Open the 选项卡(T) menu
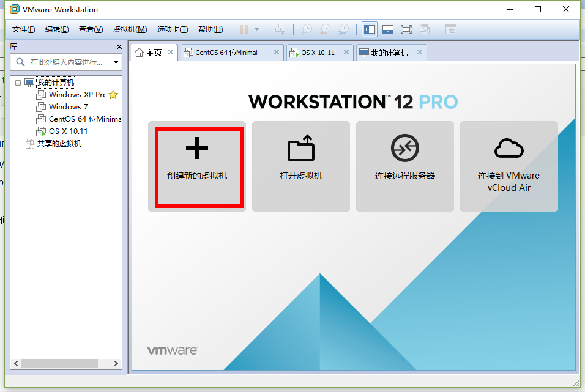 coord(173,29)
